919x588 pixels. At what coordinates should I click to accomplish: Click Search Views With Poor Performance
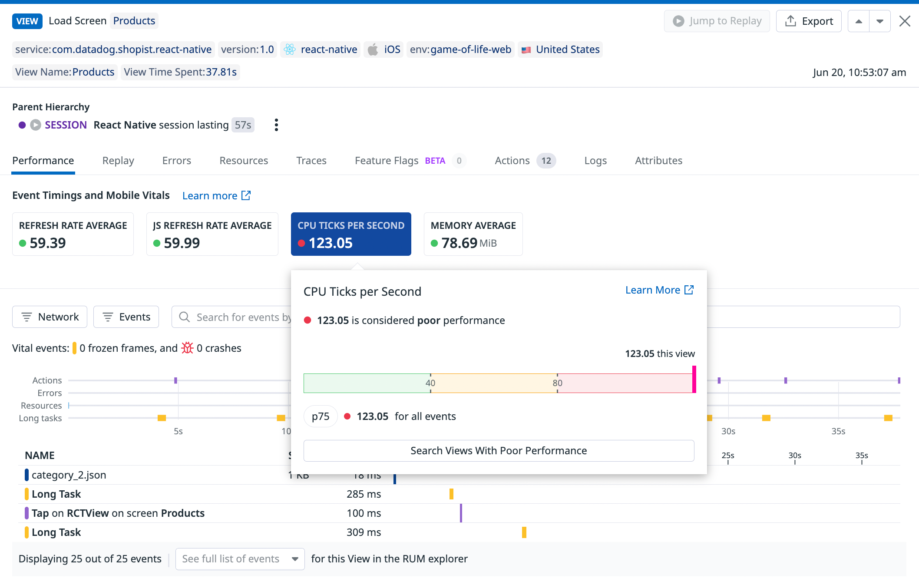click(499, 450)
